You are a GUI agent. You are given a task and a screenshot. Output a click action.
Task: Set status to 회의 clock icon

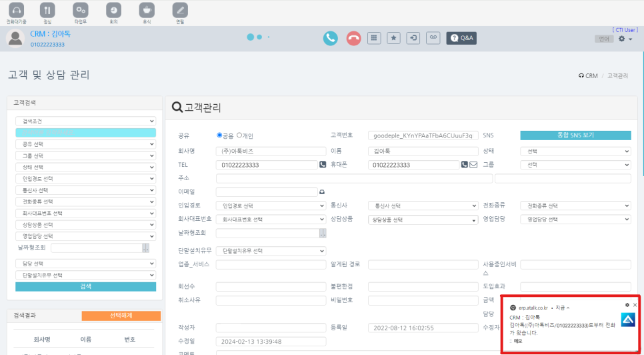[x=114, y=10]
